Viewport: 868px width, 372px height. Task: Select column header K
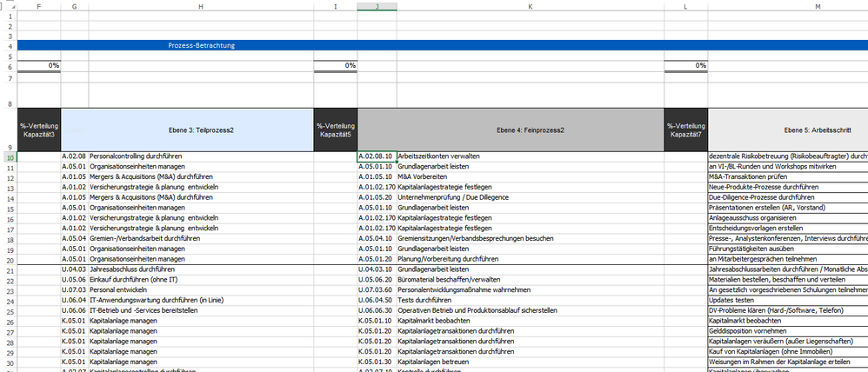(x=531, y=7)
